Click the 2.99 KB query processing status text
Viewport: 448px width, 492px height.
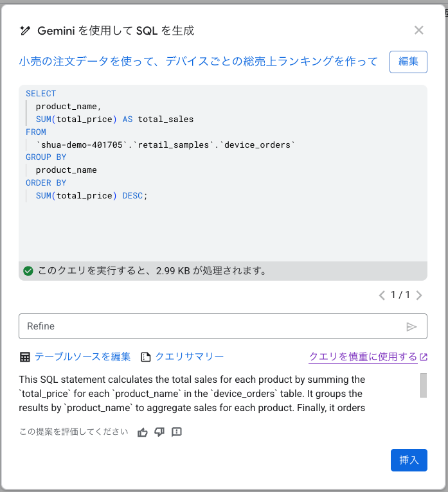click(152, 271)
